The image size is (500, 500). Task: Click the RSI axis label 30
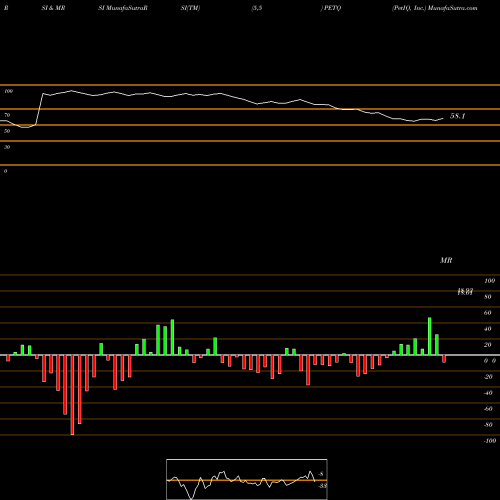tap(7, 147)
